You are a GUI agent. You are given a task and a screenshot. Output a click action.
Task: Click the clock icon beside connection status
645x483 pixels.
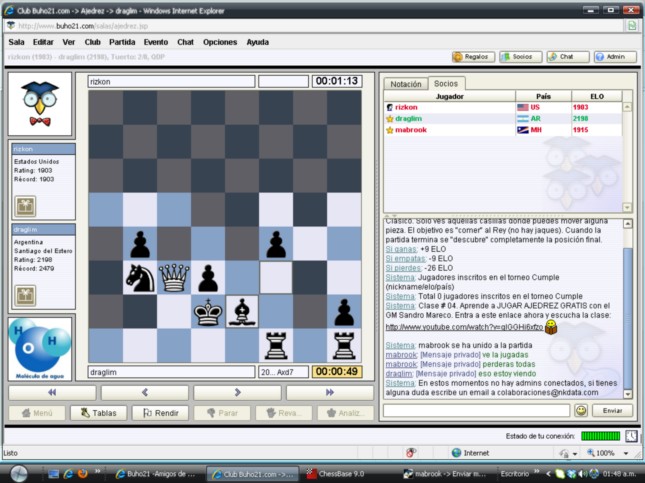631,436
